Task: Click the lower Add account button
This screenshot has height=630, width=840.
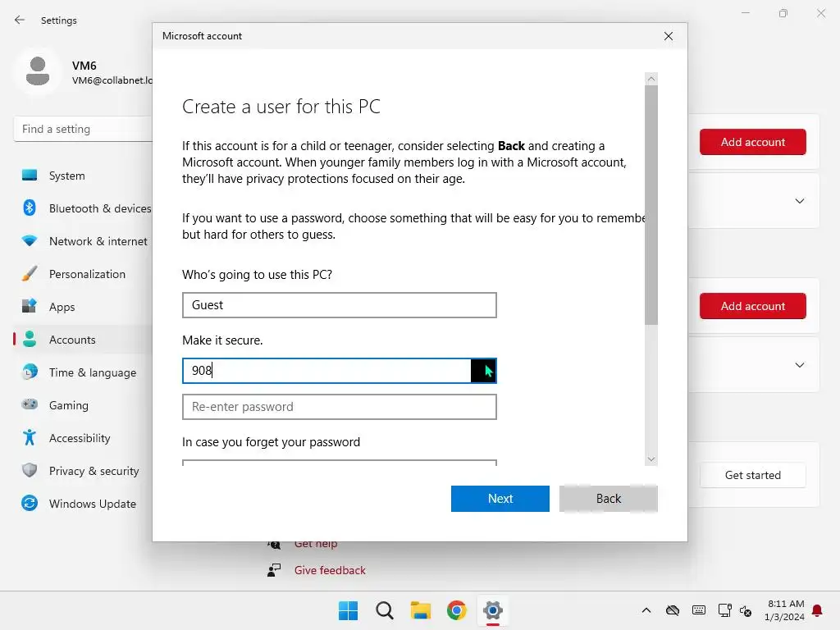Action: click(x=753, y=306)
